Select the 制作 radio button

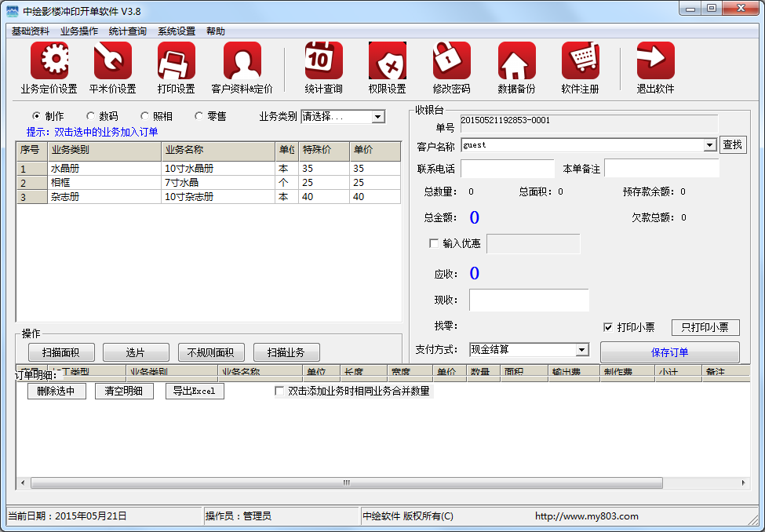click(x=36, y=116)
